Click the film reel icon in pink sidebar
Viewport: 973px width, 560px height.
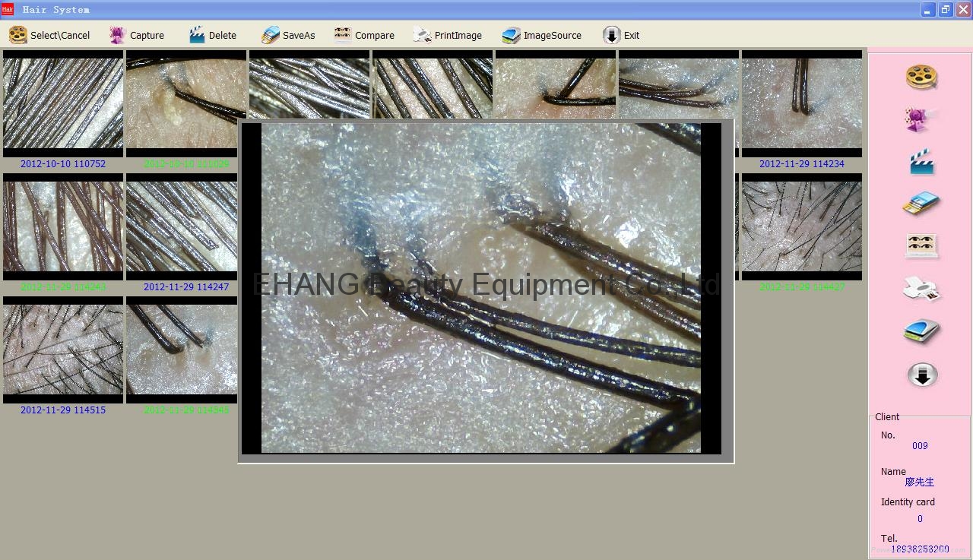click(921, 77)
